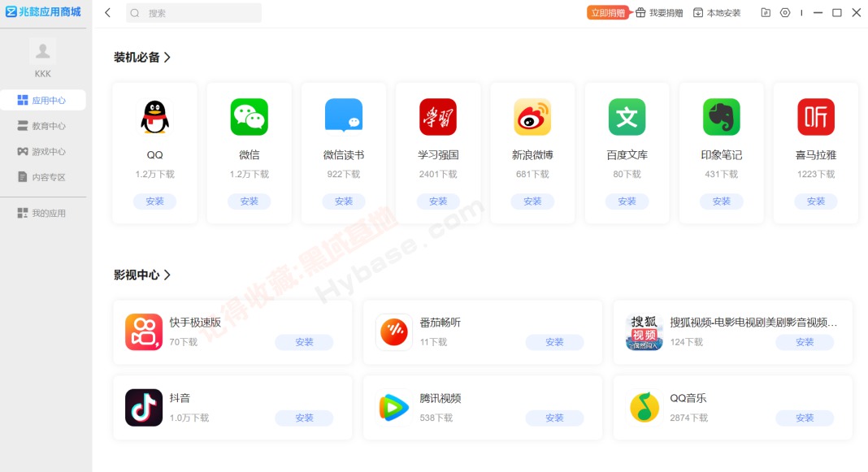
Task: Expand the 影视中心 section
Action: coord(141,275)
